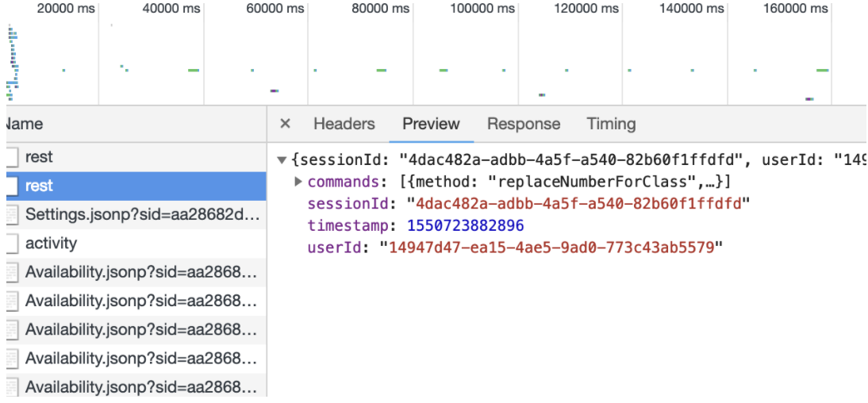The width and height of the screenshot is (868, 403).
Task: Click the 80000 ms timeline marker
Action: pos(380,8)
